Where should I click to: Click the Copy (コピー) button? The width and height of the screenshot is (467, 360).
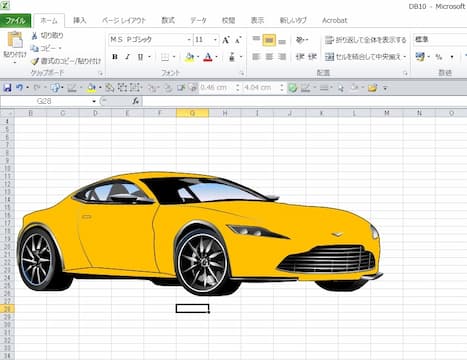click(46, 48)
